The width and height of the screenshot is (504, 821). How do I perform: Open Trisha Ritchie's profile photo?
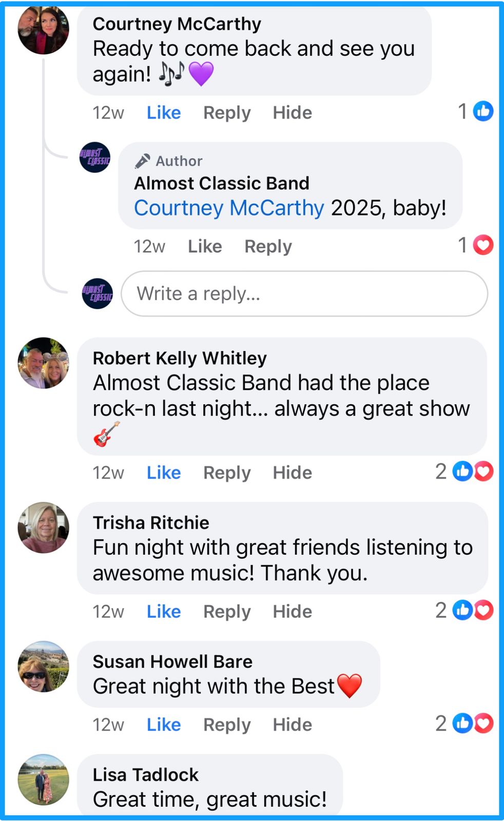tap(43, 527)
